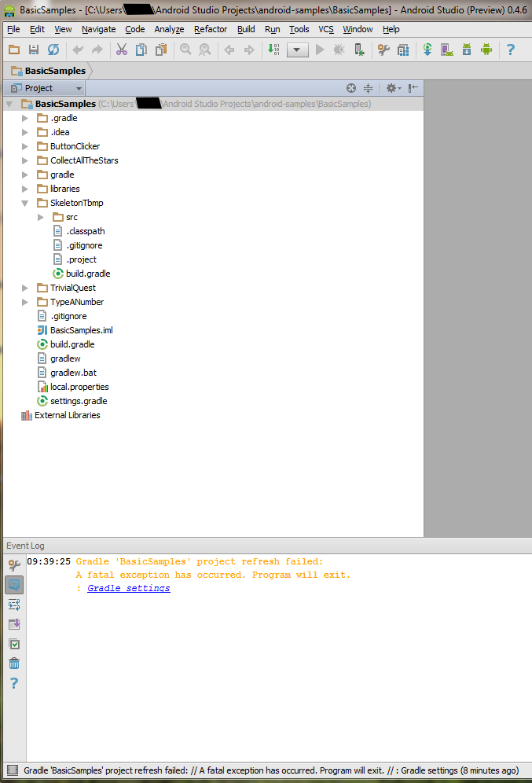Click the Attach debugger to process icon

click(x=359, y=50)
